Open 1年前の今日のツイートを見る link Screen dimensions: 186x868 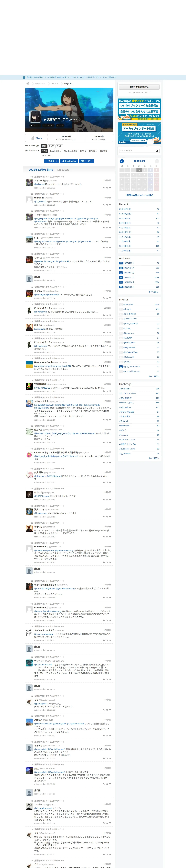point(139,195)
